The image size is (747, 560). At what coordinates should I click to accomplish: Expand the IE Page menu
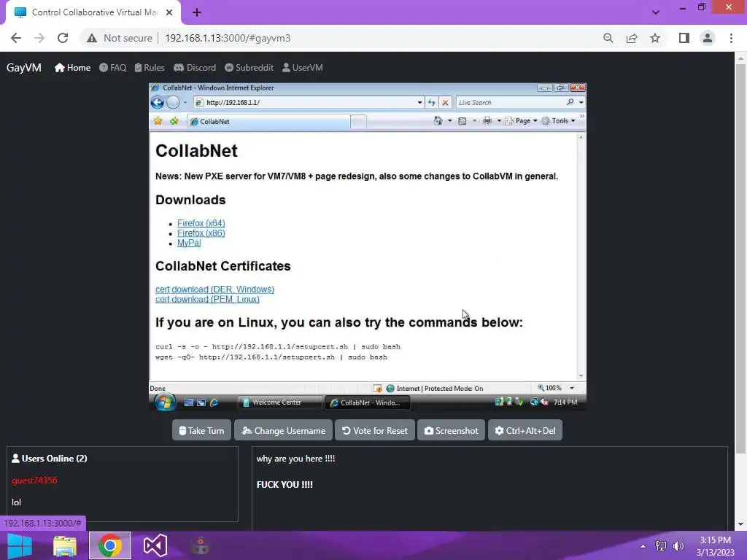pos(521,121)
